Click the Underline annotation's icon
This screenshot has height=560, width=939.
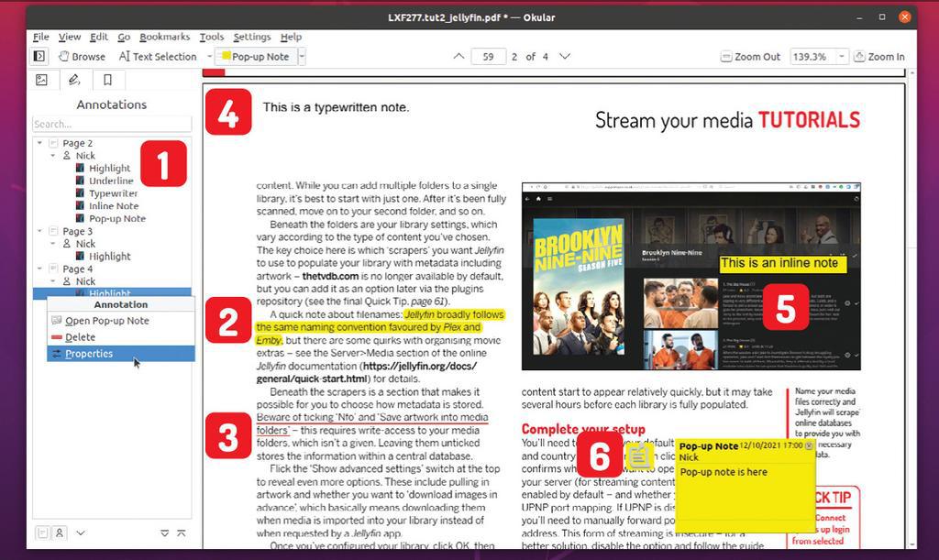click(x=80, y=181)
